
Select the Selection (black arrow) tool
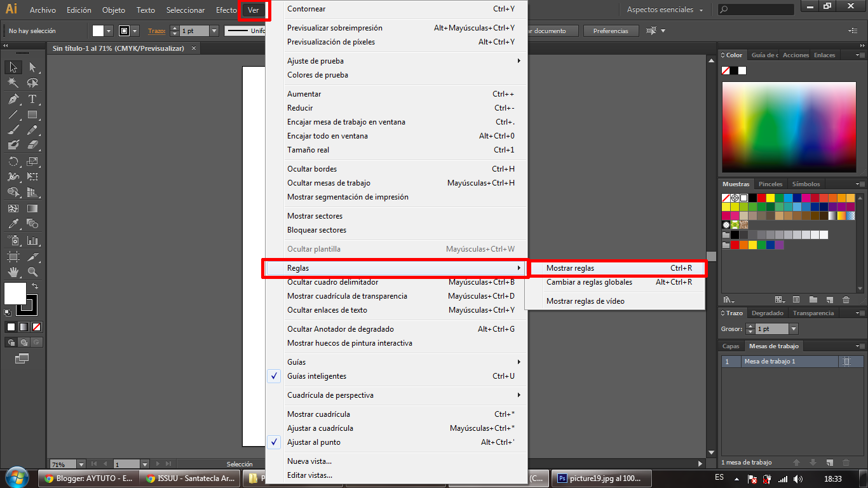[13, 67]
